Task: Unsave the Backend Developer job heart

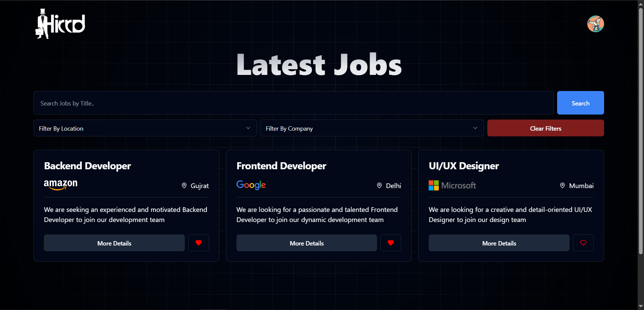Action: click(x=199, y=243)
